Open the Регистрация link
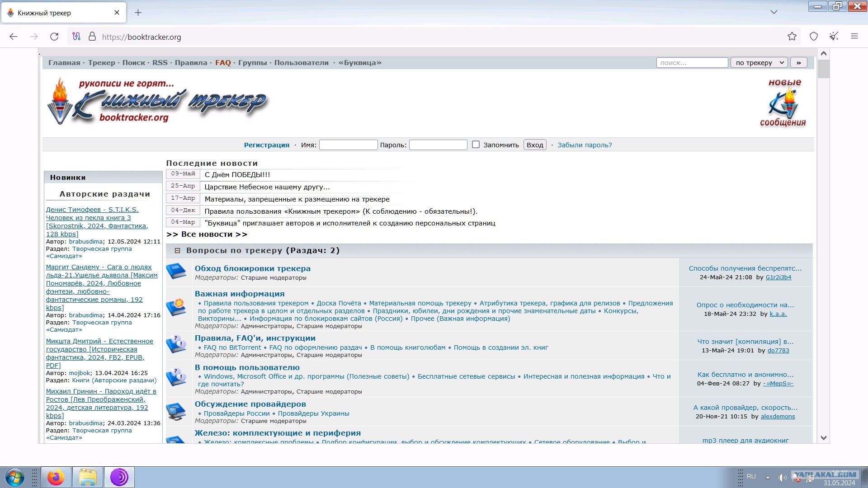 (267, 145)
